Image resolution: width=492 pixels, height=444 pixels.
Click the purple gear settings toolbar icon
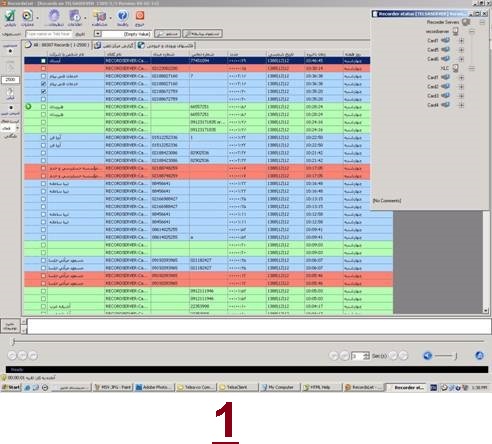pyautogui.click(x=54, y=16)
